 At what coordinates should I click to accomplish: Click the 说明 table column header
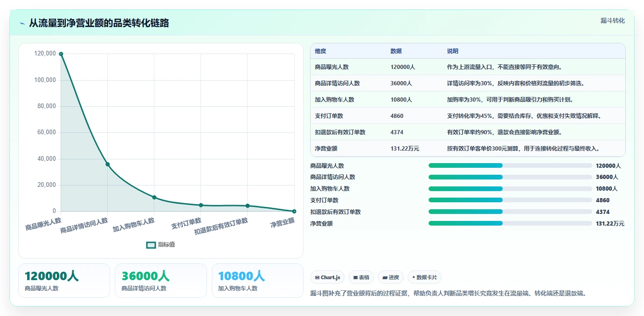453,51
